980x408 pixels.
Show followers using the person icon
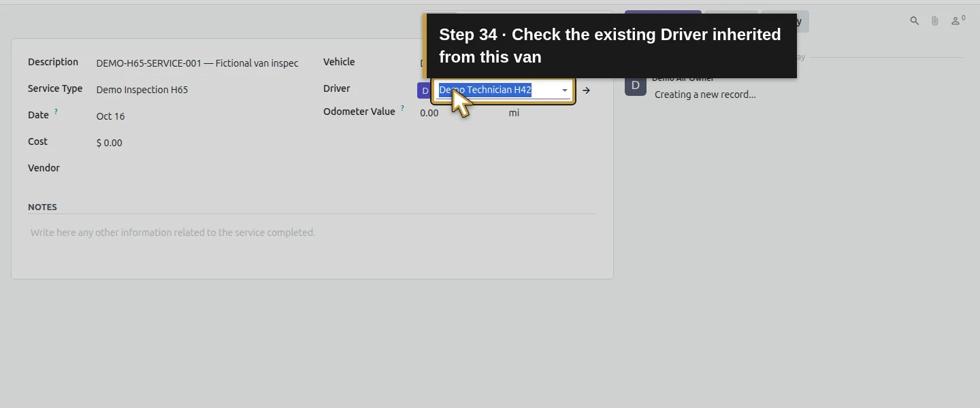point(958,21)
